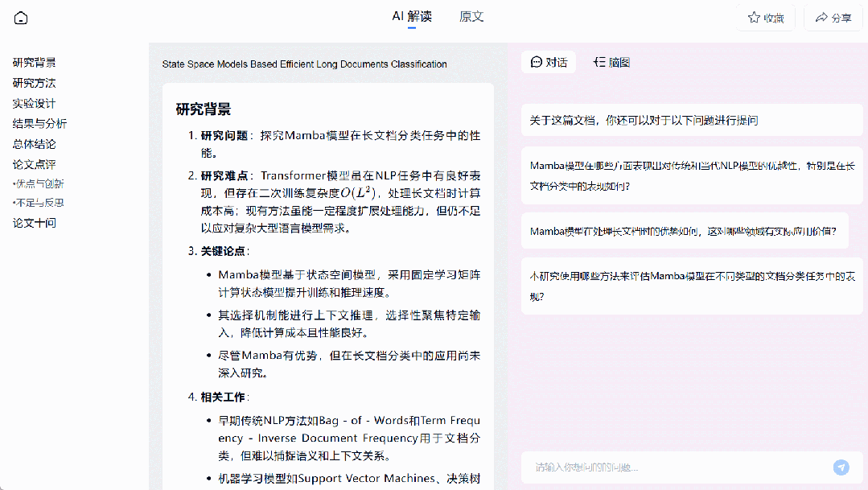The image size is (868, 490).
Task: Click the star icon to 收藏 this document
Action: pyautogui.click(x=753, y=17)
